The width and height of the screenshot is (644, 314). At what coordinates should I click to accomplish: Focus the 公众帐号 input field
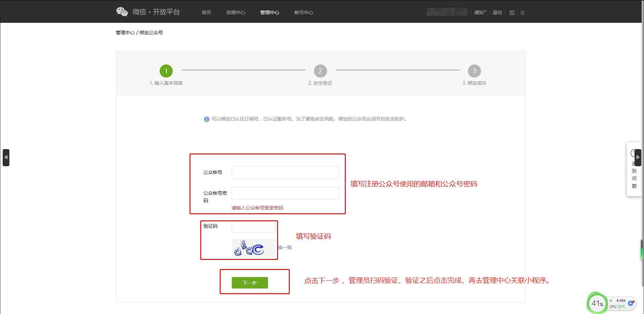click(285, 172)
